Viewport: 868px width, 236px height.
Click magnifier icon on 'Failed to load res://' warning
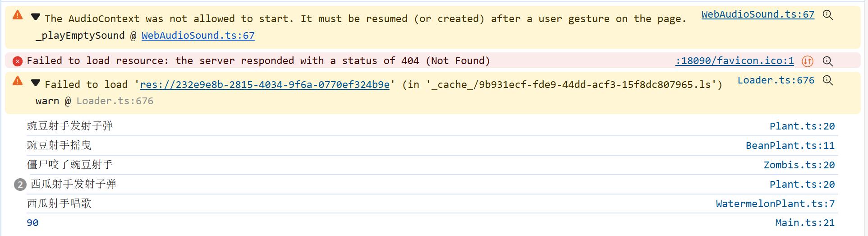(827, 80)
